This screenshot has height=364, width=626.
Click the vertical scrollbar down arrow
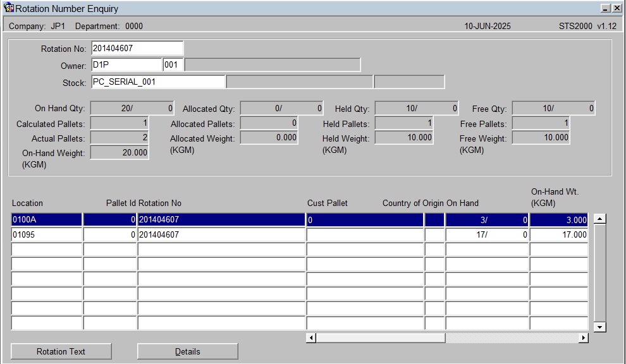[x=599, y=327]
